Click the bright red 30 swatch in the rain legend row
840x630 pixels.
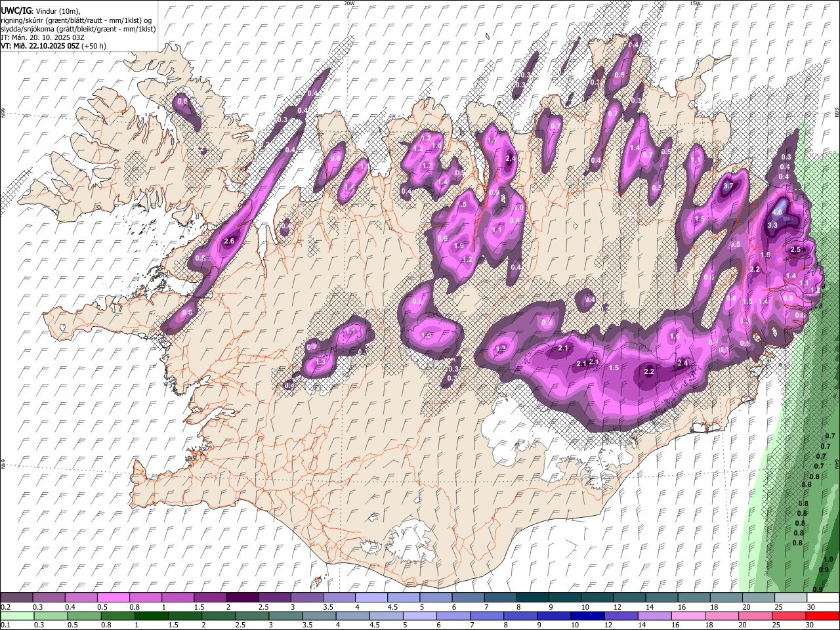822,616
